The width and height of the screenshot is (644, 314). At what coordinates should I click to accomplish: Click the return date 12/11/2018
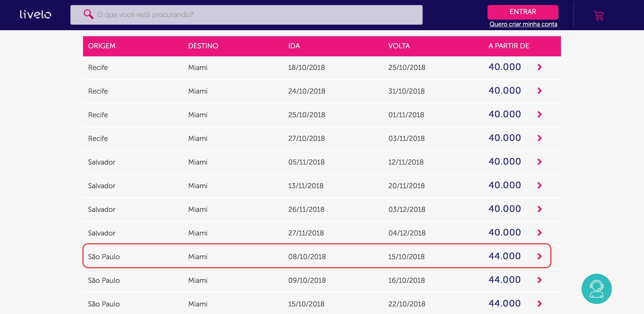(406, 162)
